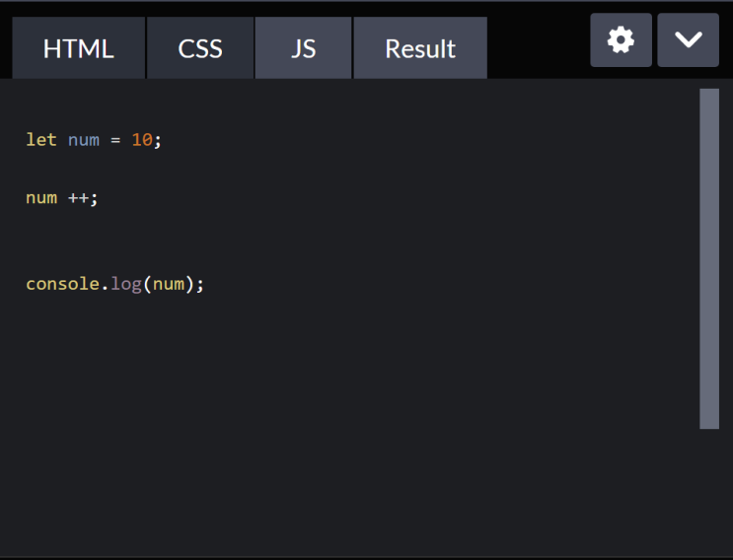Click the equals sign in first line

point(115,140)
